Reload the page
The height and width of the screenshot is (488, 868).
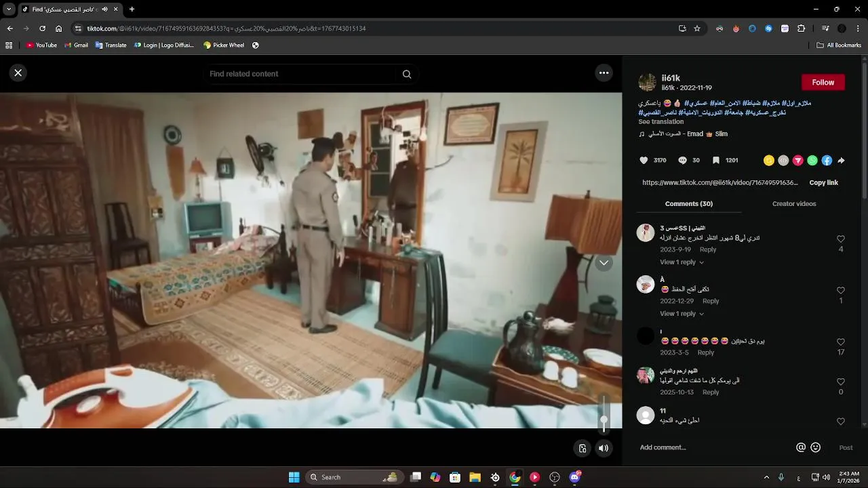pyautogui.click(x=42, y=28)
